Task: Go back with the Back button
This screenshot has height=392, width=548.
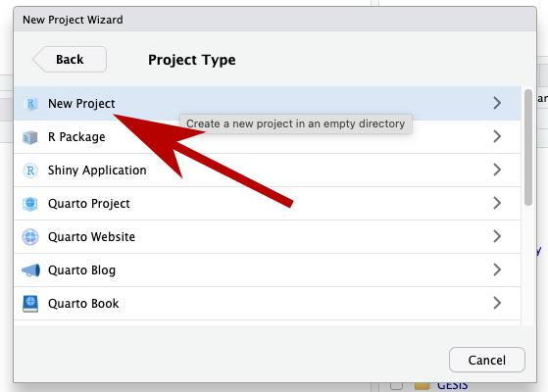Action: (x=70, y=60)
